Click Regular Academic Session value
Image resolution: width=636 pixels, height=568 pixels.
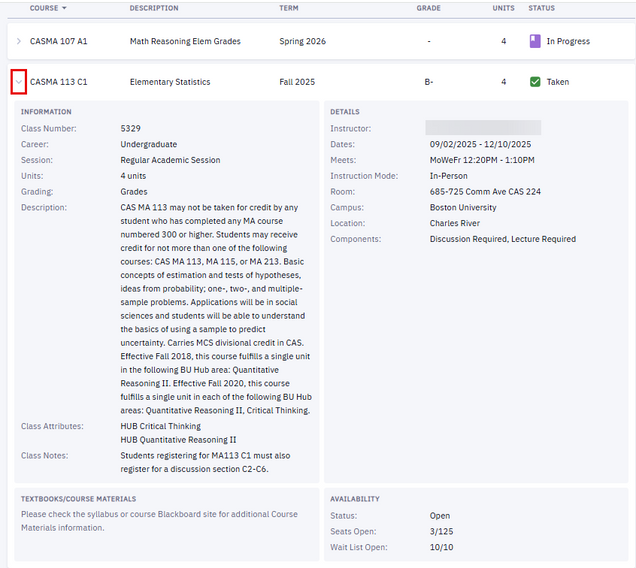click(x=170, y=160)
